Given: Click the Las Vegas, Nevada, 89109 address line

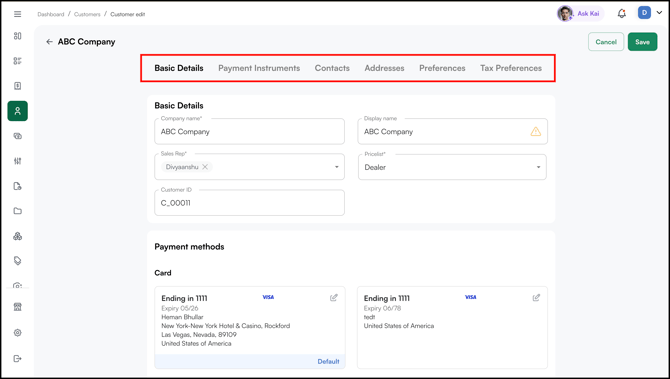Looking at the screenshot, I should (199, 335).
